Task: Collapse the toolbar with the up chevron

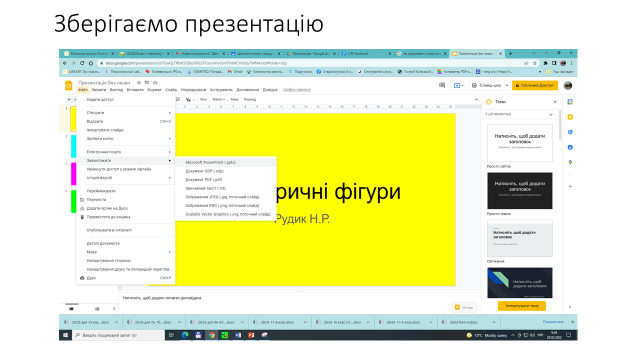Action: 476,100
